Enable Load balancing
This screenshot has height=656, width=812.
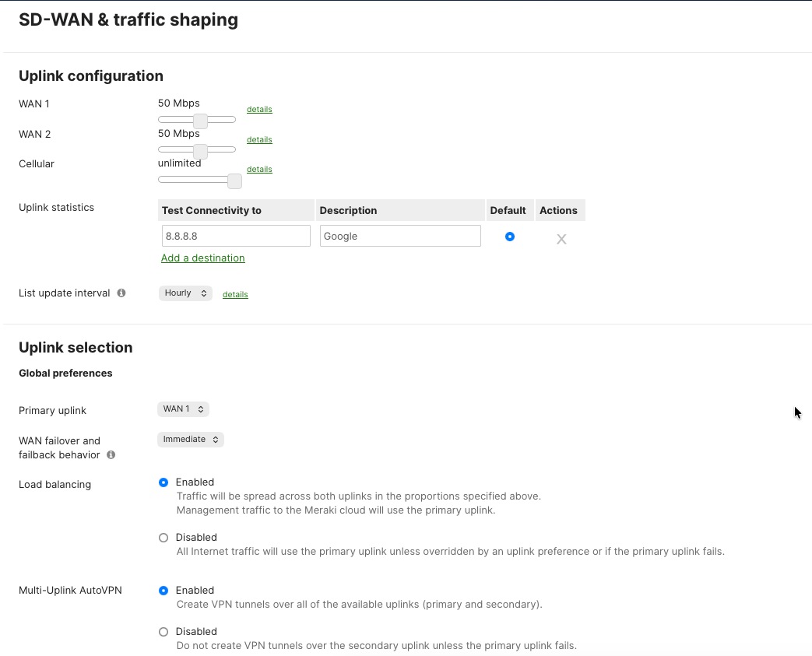[x=163, y=482]
